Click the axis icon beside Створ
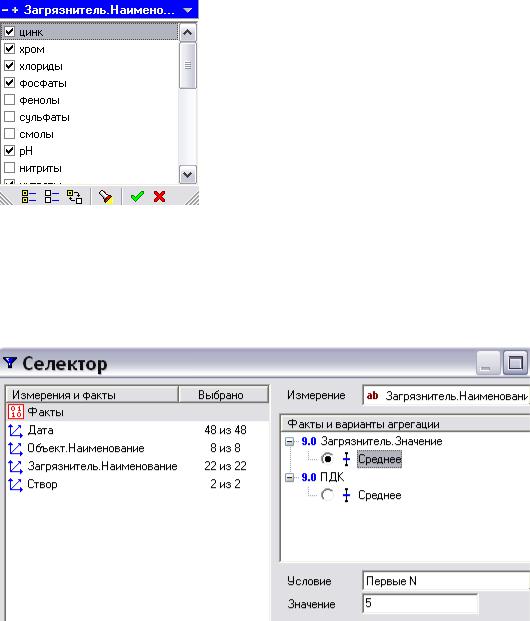530x621 pixels. click(x=15, y=484)
